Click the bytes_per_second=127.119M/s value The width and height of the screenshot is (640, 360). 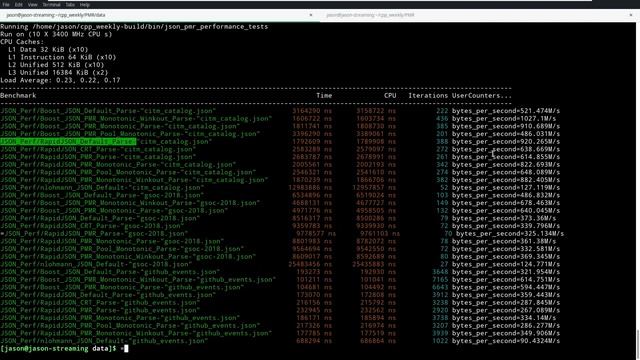(506, 188)
